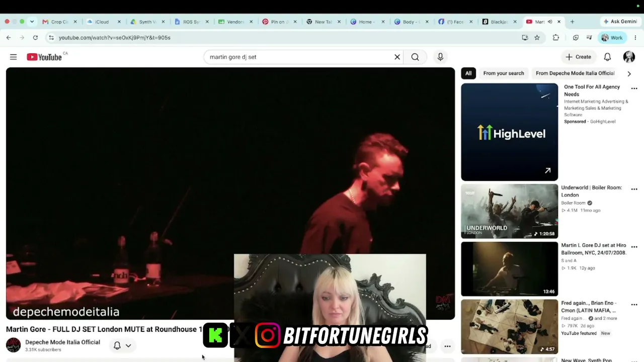Click the main video player
The image size is (644, 362).
pyautogui.click(x=230, y=194)
